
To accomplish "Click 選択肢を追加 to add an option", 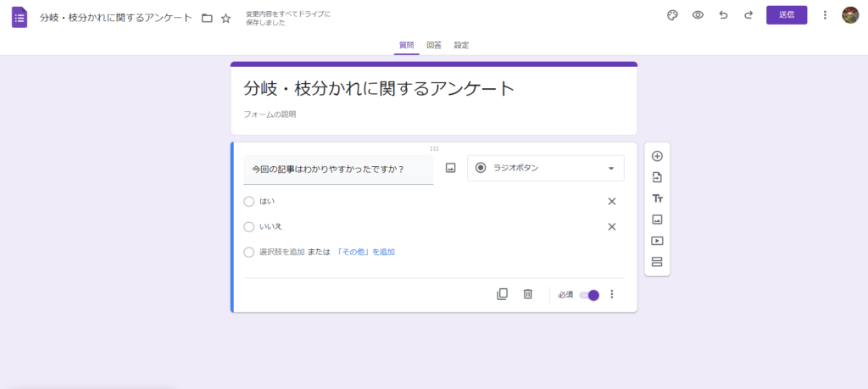I will [x=281, y=252].
